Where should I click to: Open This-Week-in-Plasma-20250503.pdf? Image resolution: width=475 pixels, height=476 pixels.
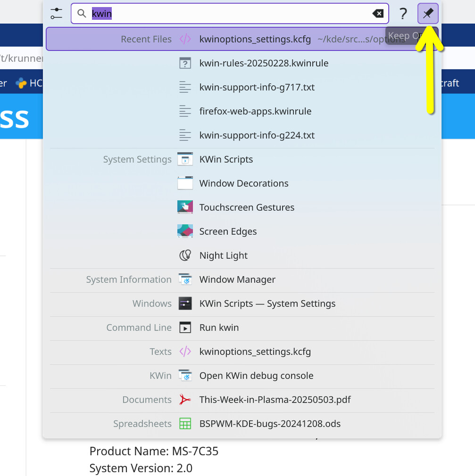point(242,400)
